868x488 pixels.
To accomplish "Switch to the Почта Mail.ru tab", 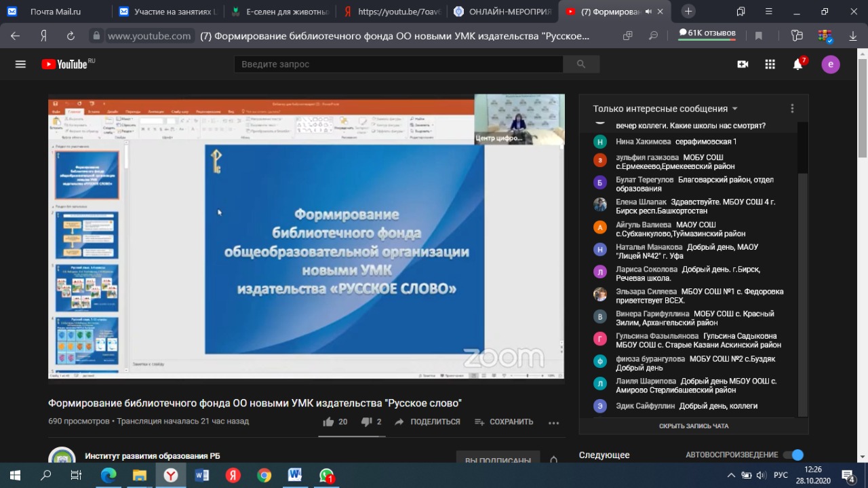I will pyautogui.click(x=56, y=12).
